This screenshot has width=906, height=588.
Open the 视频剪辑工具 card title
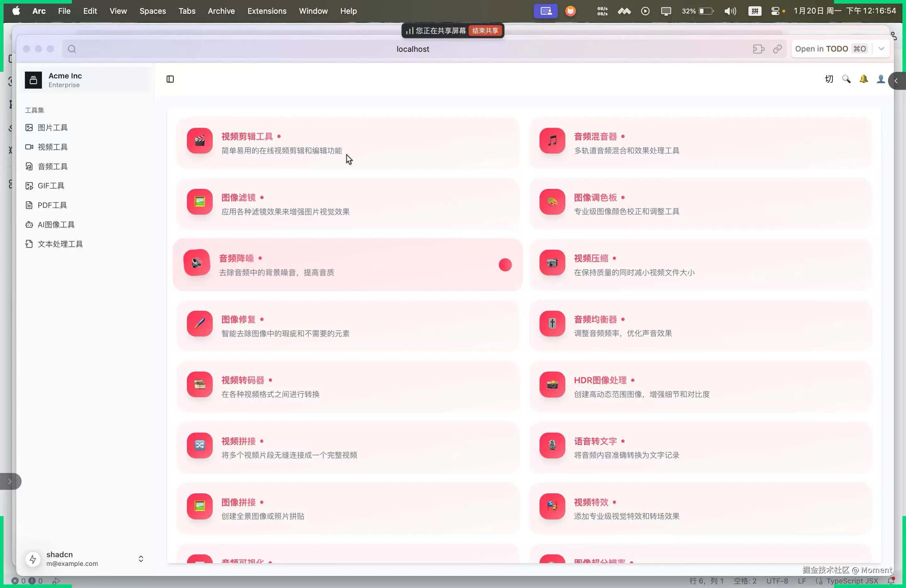coord(247,136)
